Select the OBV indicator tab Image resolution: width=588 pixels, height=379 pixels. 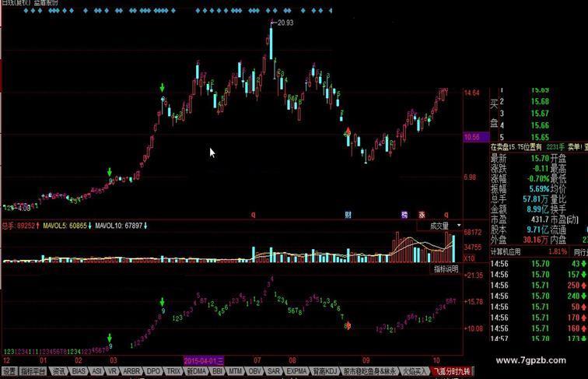[254, 371]
